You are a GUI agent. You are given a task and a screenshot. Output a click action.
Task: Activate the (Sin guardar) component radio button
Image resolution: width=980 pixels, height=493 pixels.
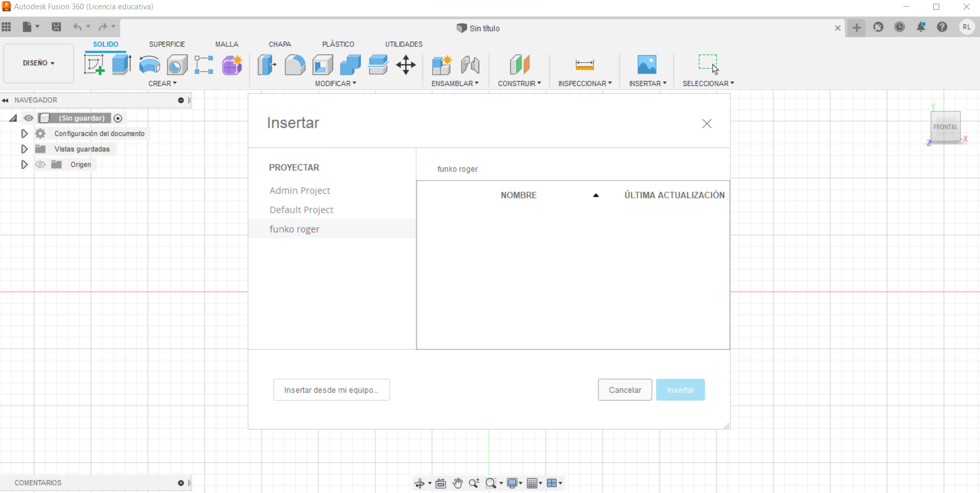[x=118, y=118]
